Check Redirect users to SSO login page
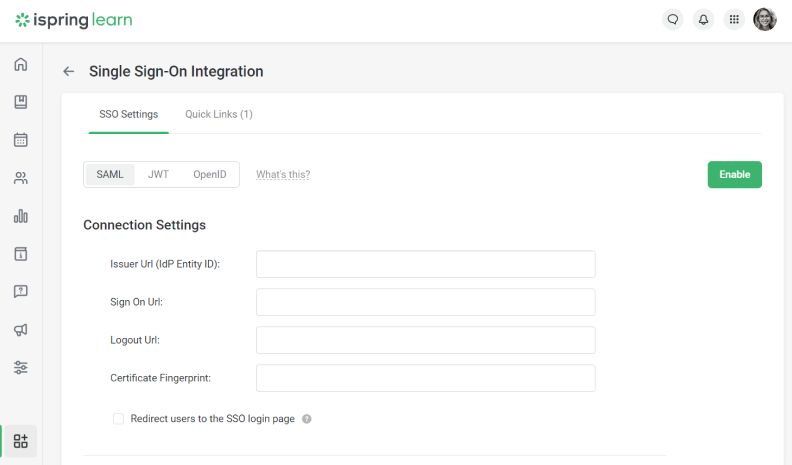This screenshot has height=465, width=792. click(x=118, y=419)
